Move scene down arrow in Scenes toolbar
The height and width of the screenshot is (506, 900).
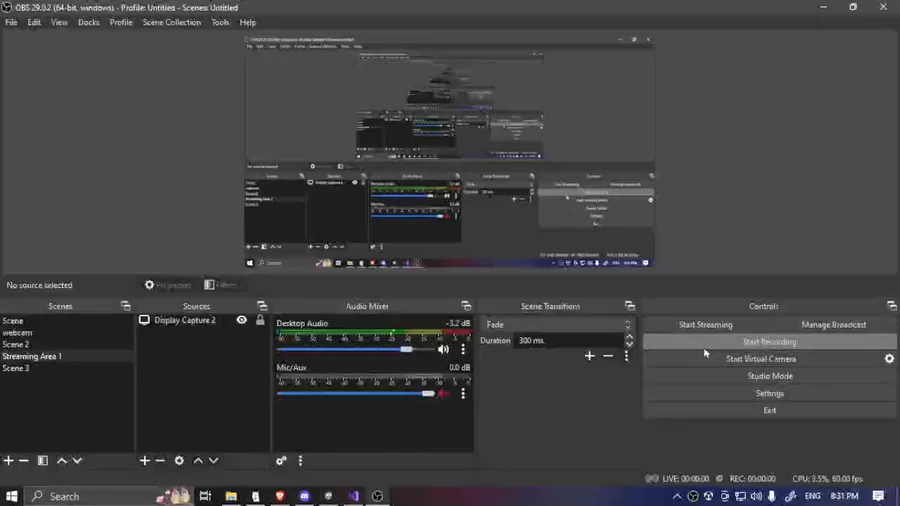(x=77, y=461)
